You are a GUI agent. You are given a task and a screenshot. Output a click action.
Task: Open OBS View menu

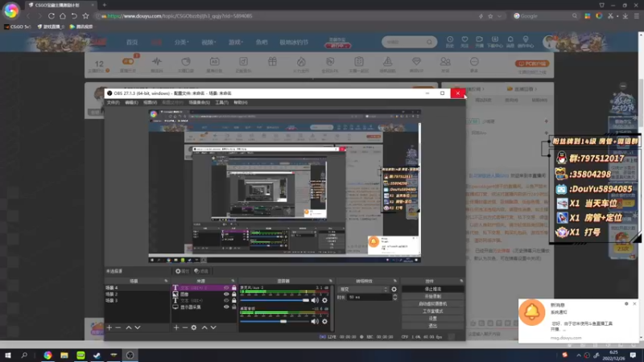tap(150, 103)
